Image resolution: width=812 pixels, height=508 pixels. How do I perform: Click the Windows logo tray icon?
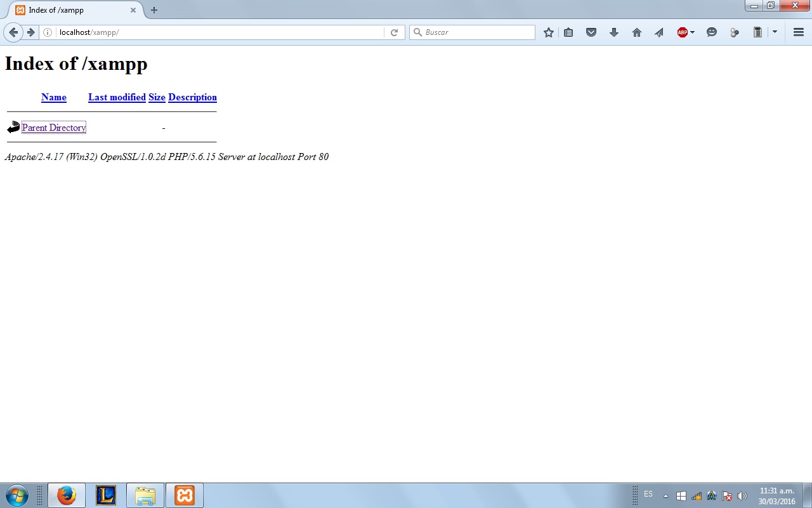point(681,496)
